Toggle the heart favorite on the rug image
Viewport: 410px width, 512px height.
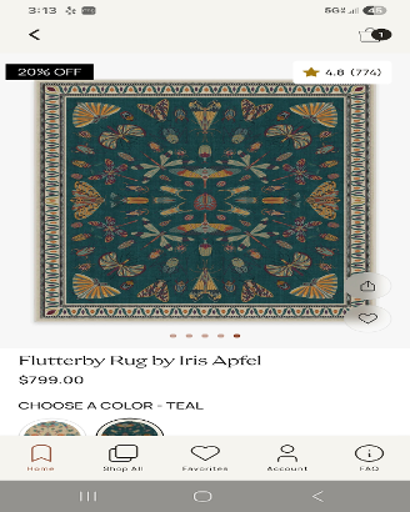pos(368,318)
